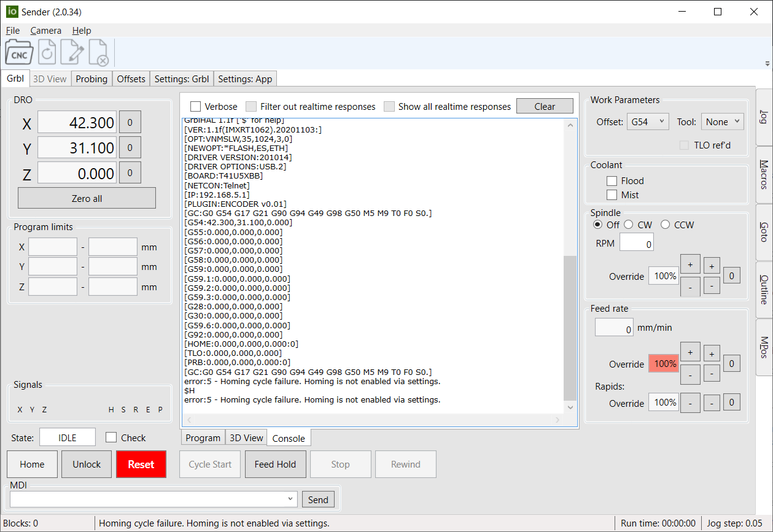Reset the rapids override with 0 button
Viewport: 773px width, 532px height.
tap(731, 403)
